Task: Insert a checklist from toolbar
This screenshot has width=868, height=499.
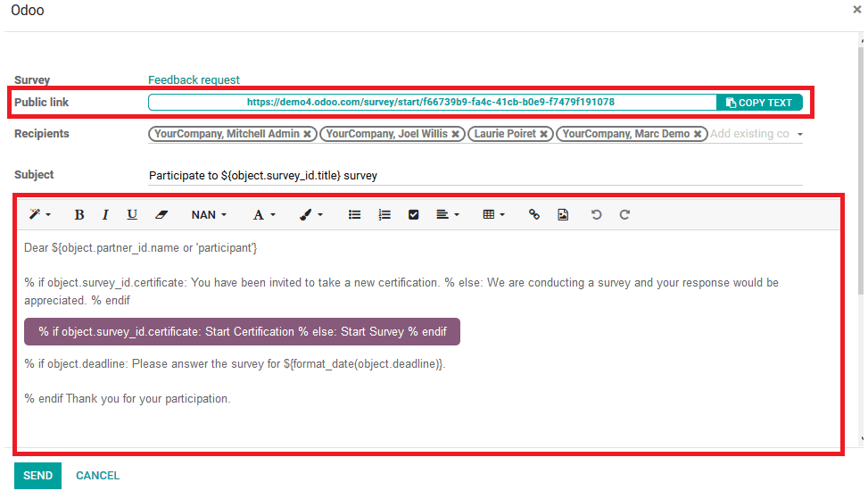Action: click(414, 215)
